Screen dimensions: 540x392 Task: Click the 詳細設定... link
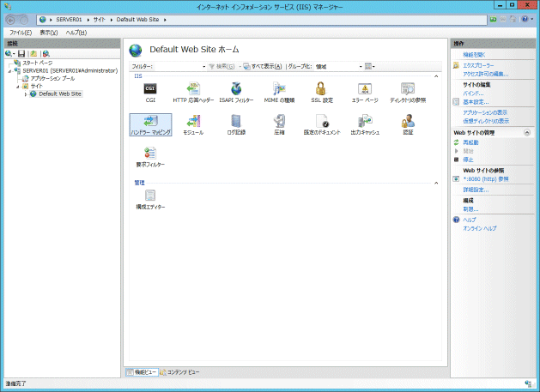click(476, 190)
